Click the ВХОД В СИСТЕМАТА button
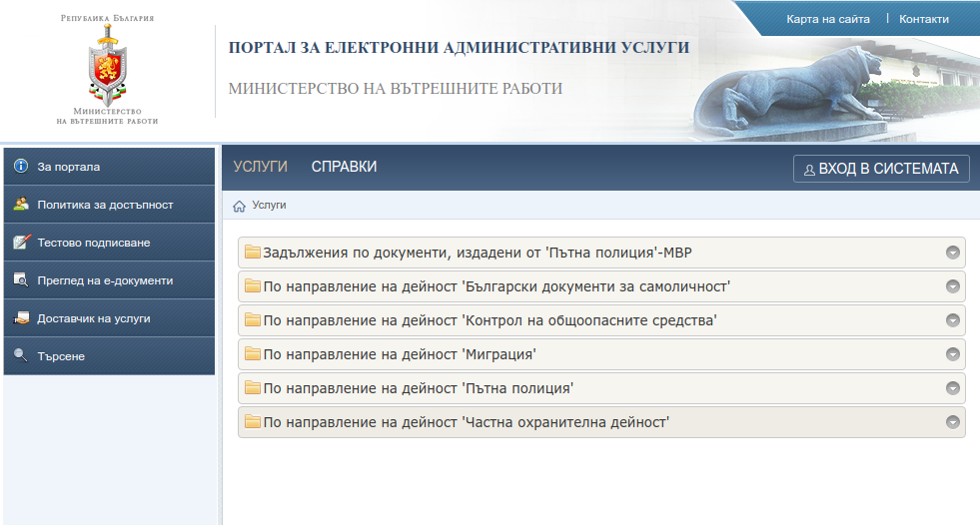Image resolution: width=980 pixels, height=525 pixels. click(x=881, y=169)
